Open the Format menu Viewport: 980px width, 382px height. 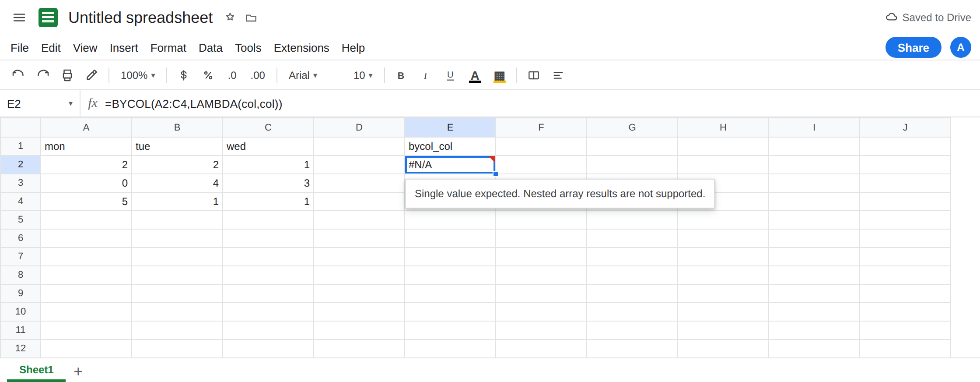click(168, 48)
